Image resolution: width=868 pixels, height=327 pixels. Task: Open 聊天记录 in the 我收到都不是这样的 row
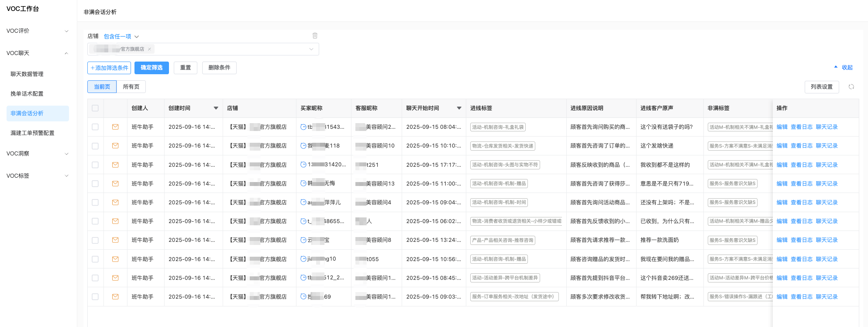point(827,165)
